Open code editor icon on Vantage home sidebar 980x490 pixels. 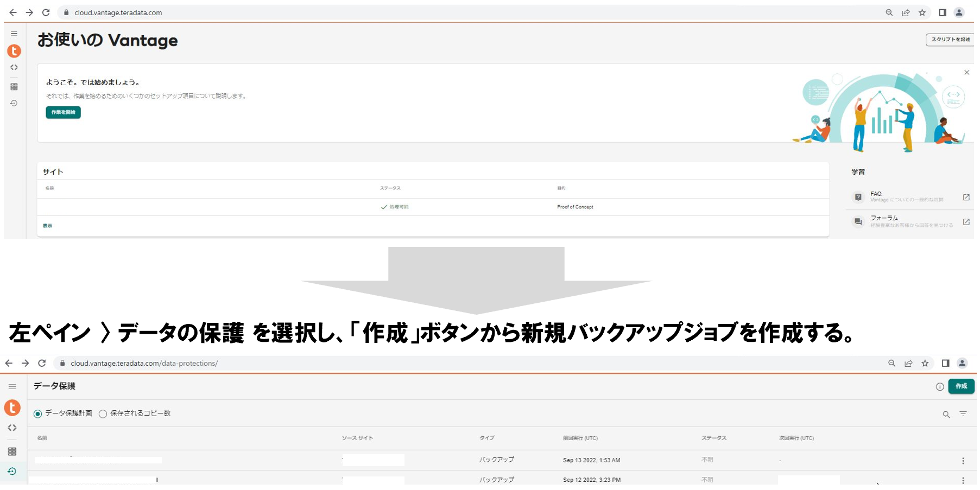point(14,68)
